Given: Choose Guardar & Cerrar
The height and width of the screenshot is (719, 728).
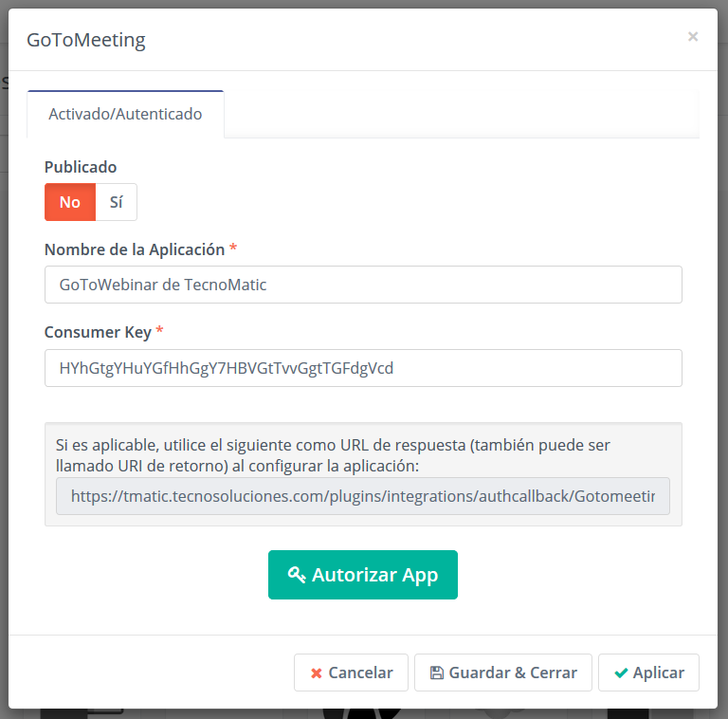Looking at the screenshot, I should click(503, 673).
